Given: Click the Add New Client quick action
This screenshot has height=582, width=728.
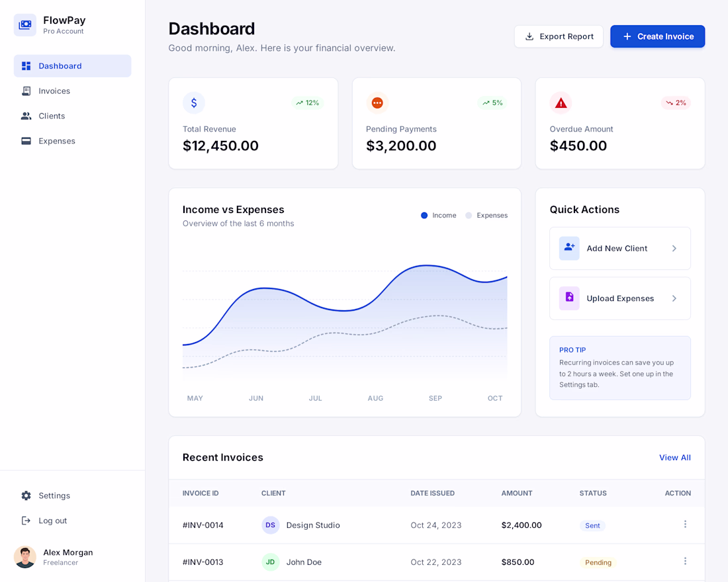Looking at the screenshot, I should [x=620, y=248].
